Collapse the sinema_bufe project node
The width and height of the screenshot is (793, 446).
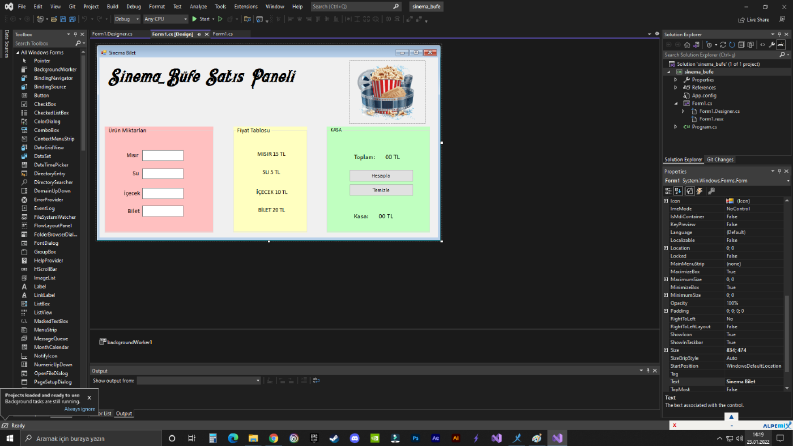click(669, 72)
